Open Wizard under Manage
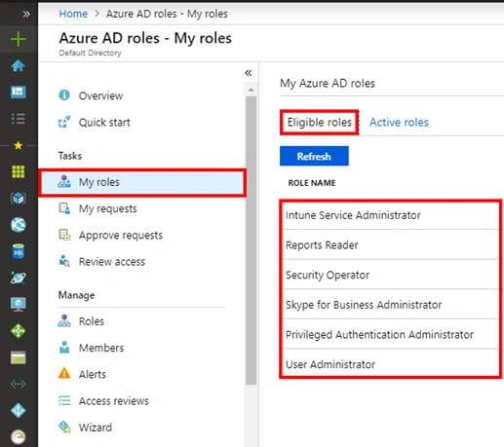Screen dimensions: 504x447 click(96, 428)
